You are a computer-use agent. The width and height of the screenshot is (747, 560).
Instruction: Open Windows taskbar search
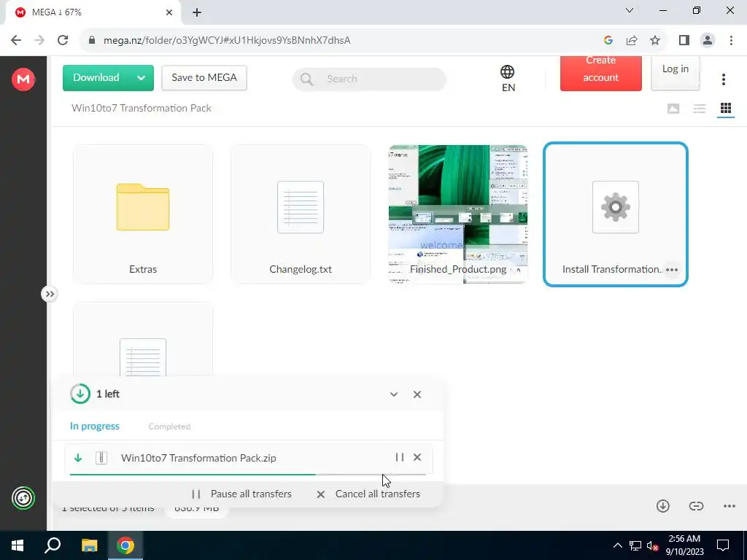click(x=53, y=545)
